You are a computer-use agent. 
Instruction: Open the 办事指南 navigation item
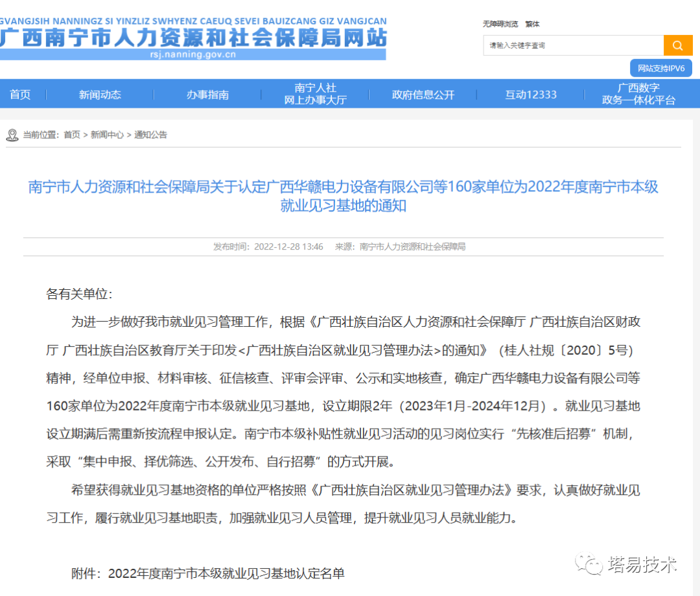pyautogui.click(x=207, y=95)
